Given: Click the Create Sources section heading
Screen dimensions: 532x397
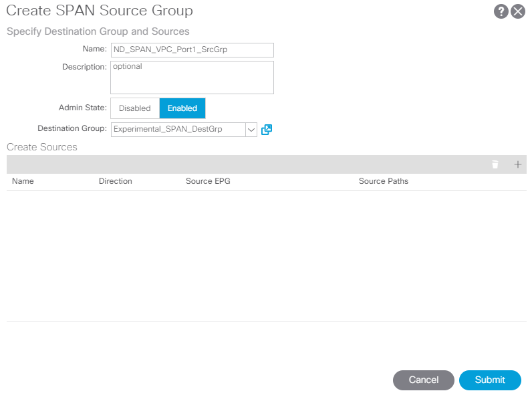Looking at the screenshot, I should pyautogui.click(x=42, y=147).
